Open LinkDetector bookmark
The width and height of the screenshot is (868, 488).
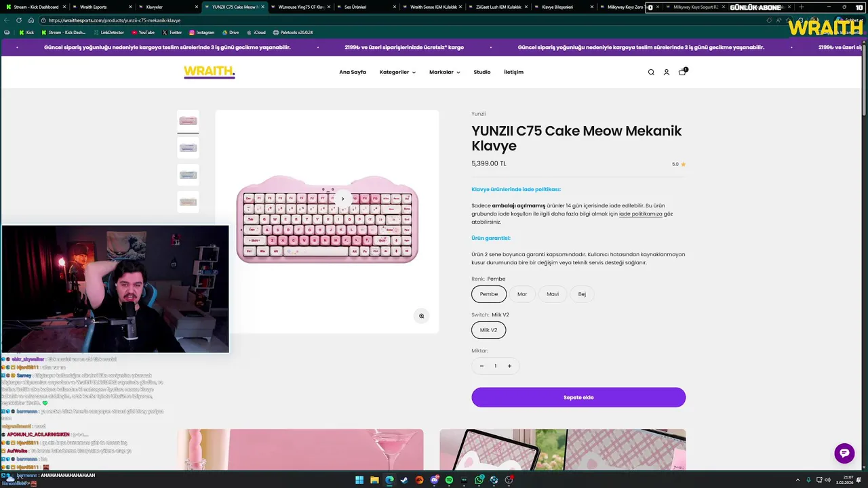point(109,33)
